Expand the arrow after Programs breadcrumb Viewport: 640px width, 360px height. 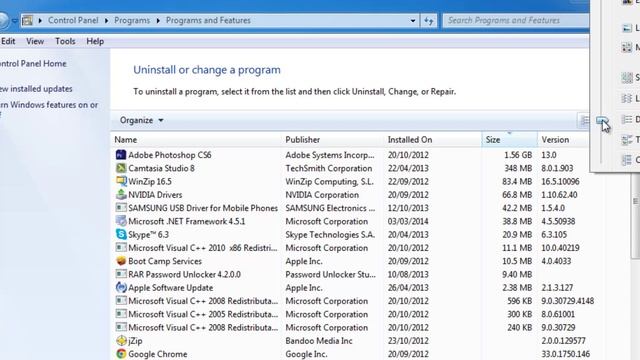tap(158, 20)
